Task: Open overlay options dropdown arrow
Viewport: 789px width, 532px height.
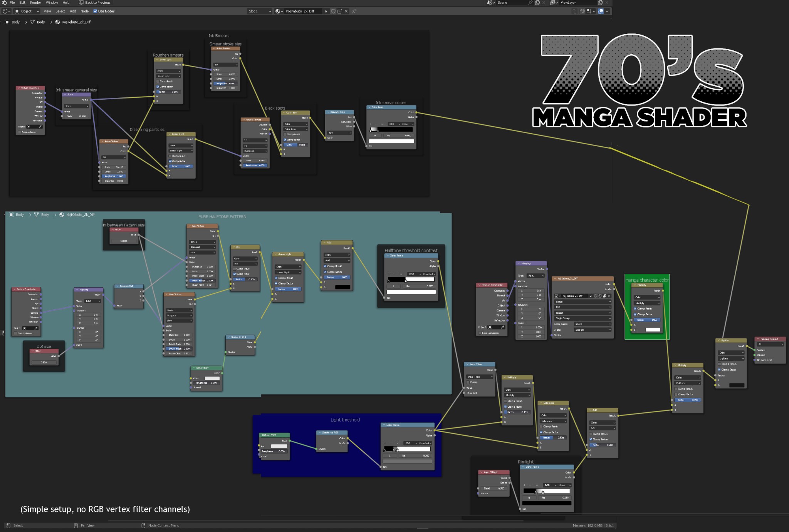Action: (607, 11)
